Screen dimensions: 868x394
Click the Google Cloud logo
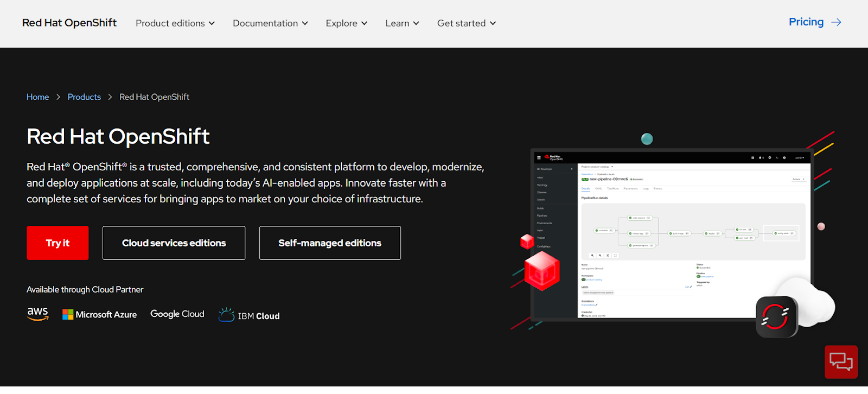click(x=177, y=314)
